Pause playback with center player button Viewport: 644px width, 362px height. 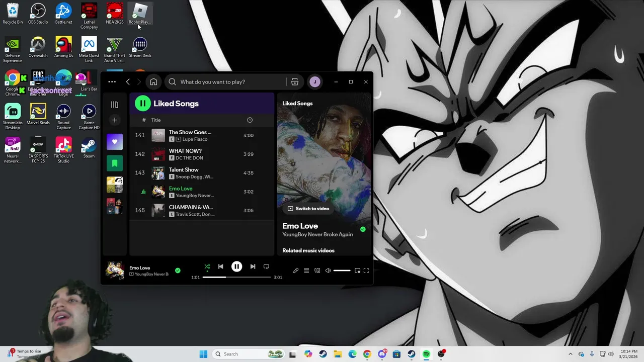[x=236, y=266]
